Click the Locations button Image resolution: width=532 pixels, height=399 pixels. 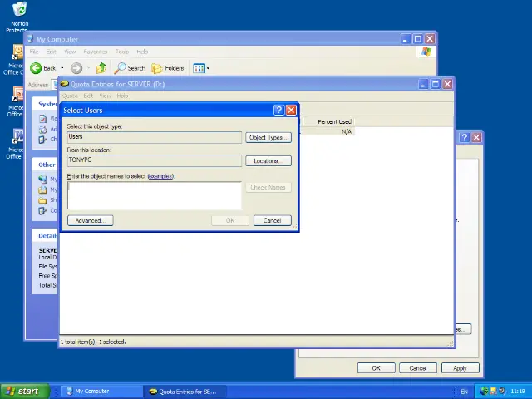point(268,160)
